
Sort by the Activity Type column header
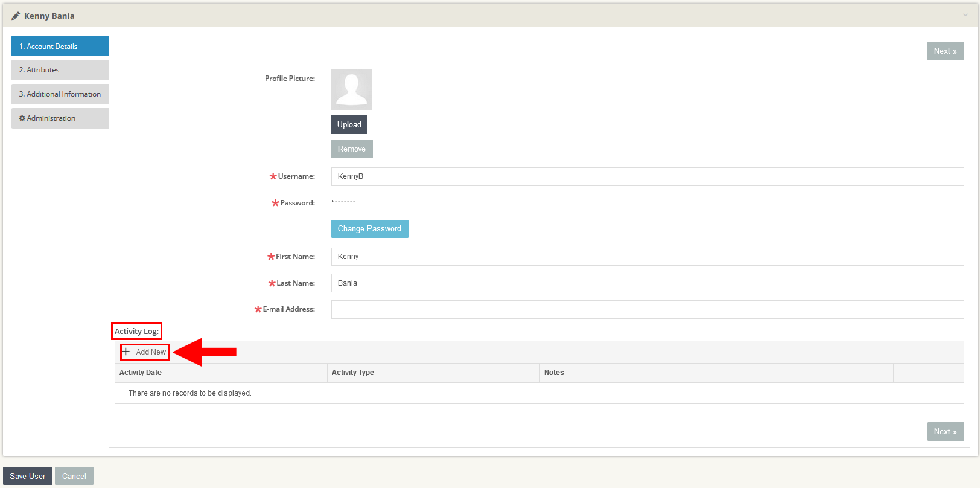pyautogui.click(x=433, y=373)
